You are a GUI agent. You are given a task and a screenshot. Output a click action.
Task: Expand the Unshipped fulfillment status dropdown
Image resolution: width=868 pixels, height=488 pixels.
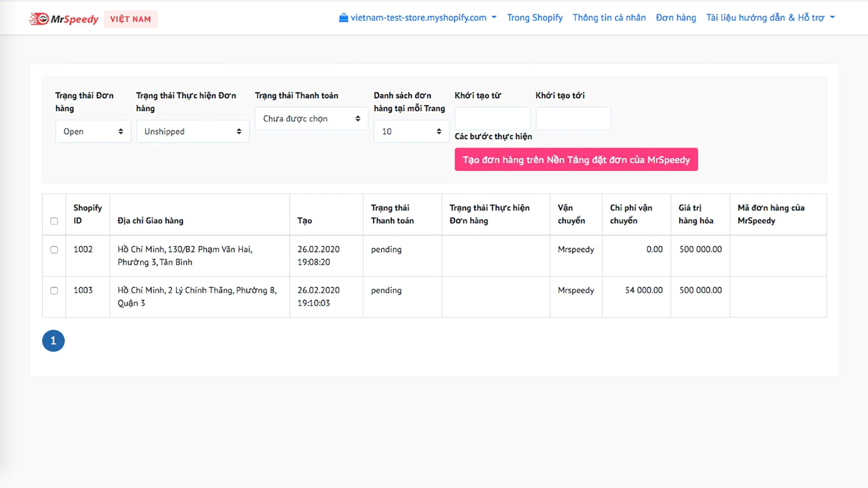click(x=193, y=131)
